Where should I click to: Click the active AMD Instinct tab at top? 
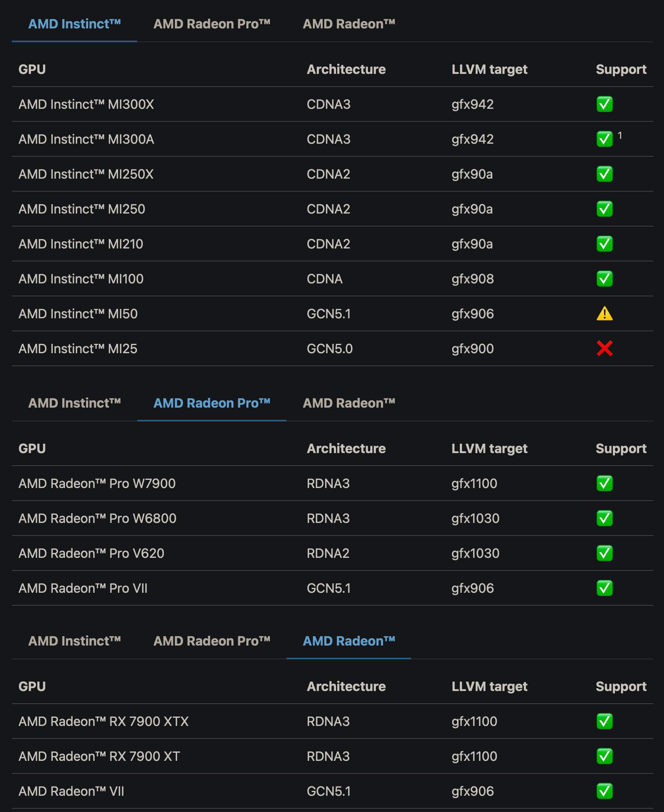pos(74,24)
